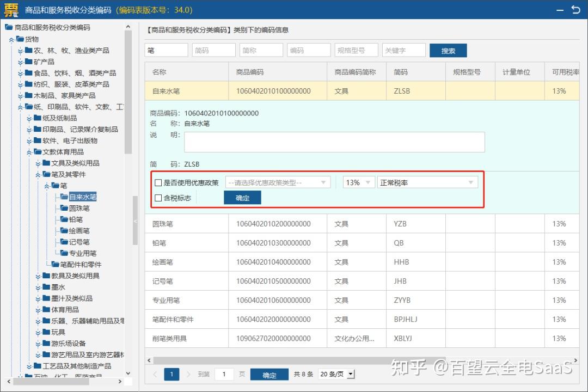Viewport: 588px width, 392px height.
Task: Select the 圆珠笔 folder icon in tree
Action: click(64, 208)
